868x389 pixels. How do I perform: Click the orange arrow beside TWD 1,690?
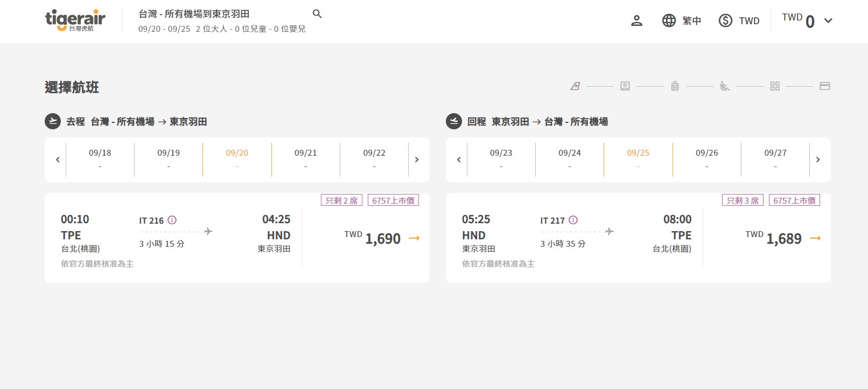click(x=414, y=238)
